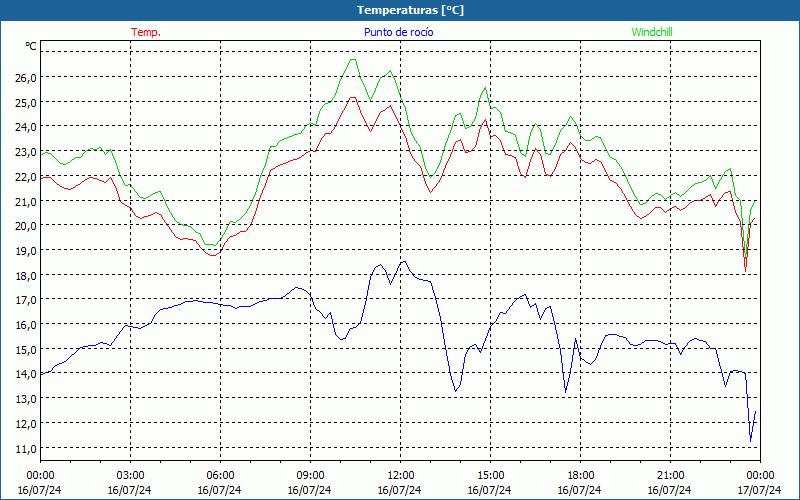Click the 06:00 time axis label
The width and height of the screenshot is (800, 500).
click(220, 476)
